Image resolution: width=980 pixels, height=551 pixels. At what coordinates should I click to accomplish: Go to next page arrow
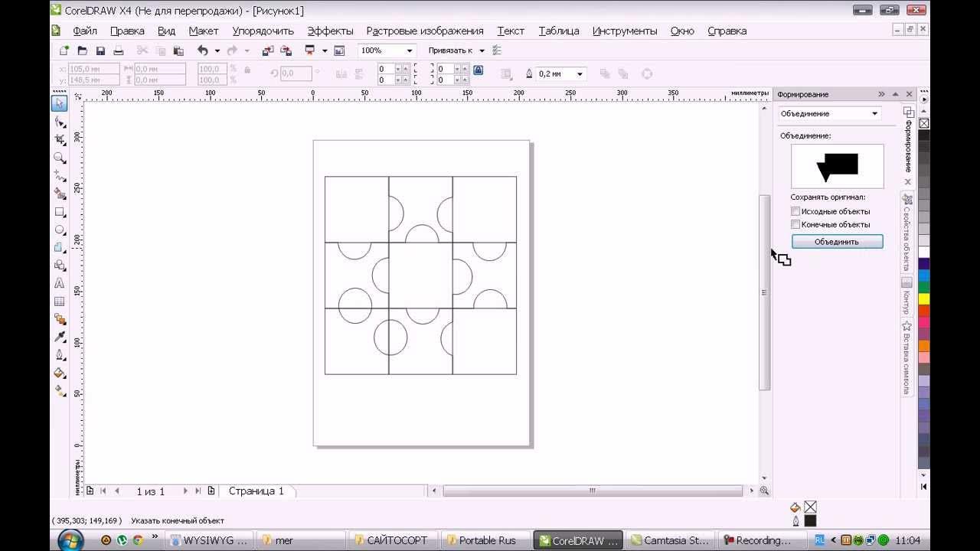pos(185,491)
